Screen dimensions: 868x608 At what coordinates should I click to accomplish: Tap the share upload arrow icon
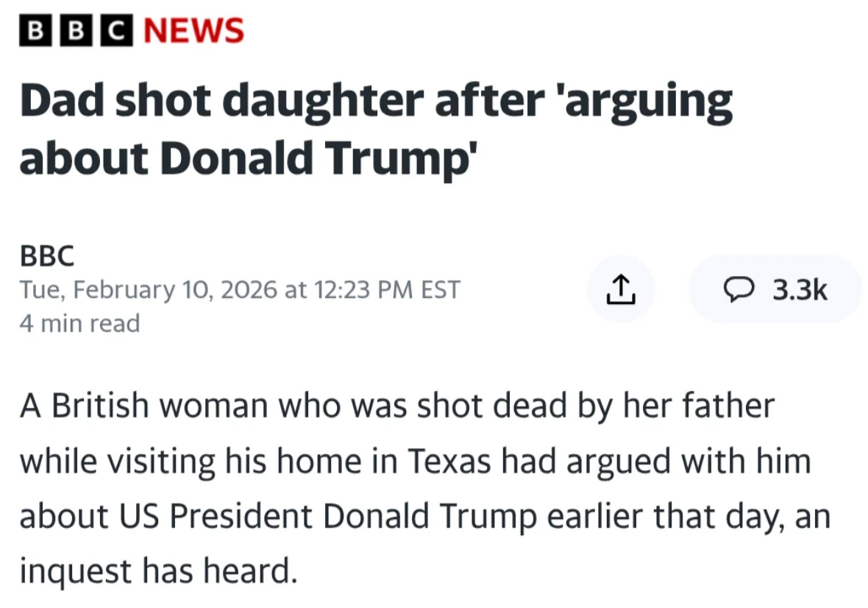tap(620, 289)
